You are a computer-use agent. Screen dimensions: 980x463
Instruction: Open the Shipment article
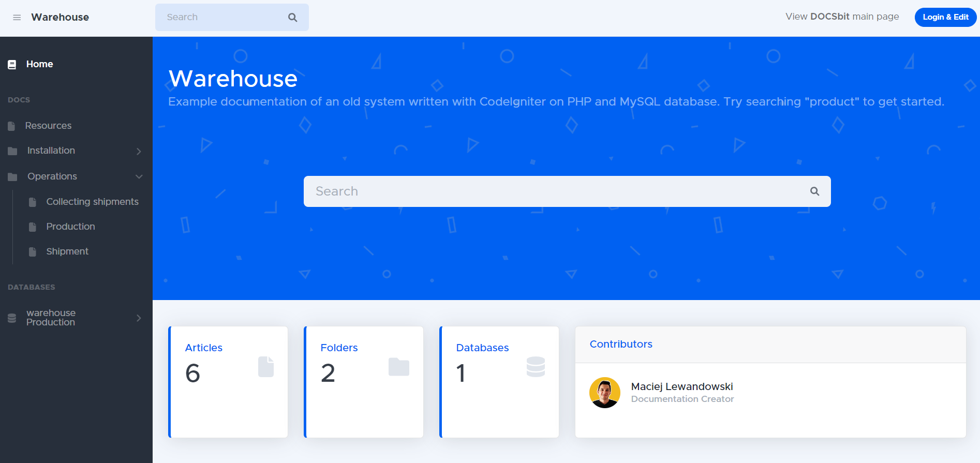(67, 251)
